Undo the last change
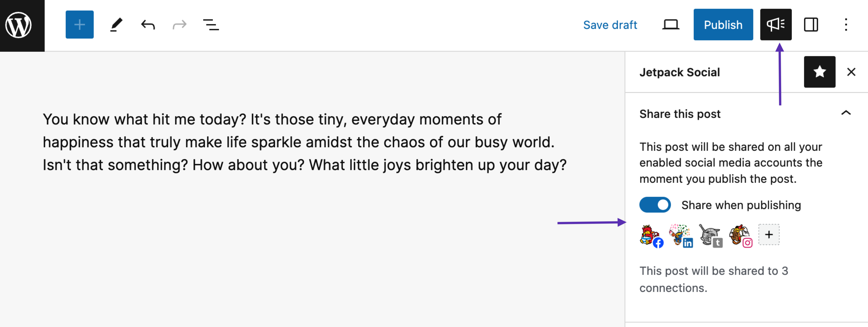 pos(148,25)
